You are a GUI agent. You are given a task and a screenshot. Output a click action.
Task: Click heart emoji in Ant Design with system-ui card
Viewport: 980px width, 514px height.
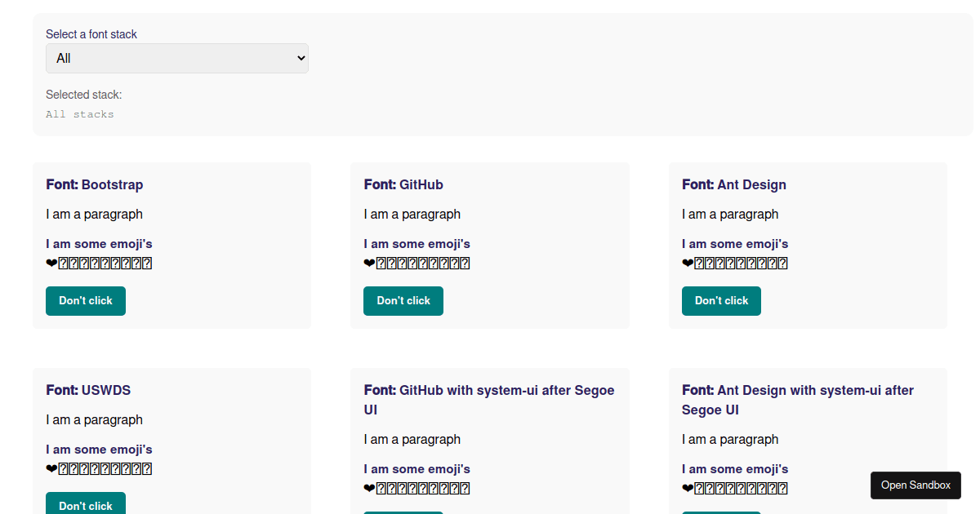[688, 489]
